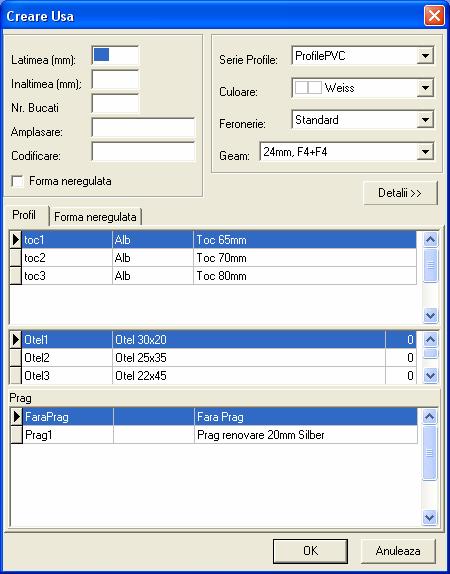Click the Inaltimea (mm) input field
This screenshot has width=450, height=574.
pyautogui.click(x=115, y=80)
